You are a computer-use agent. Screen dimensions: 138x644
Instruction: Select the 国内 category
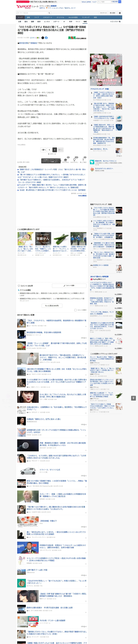coord(26,21)
